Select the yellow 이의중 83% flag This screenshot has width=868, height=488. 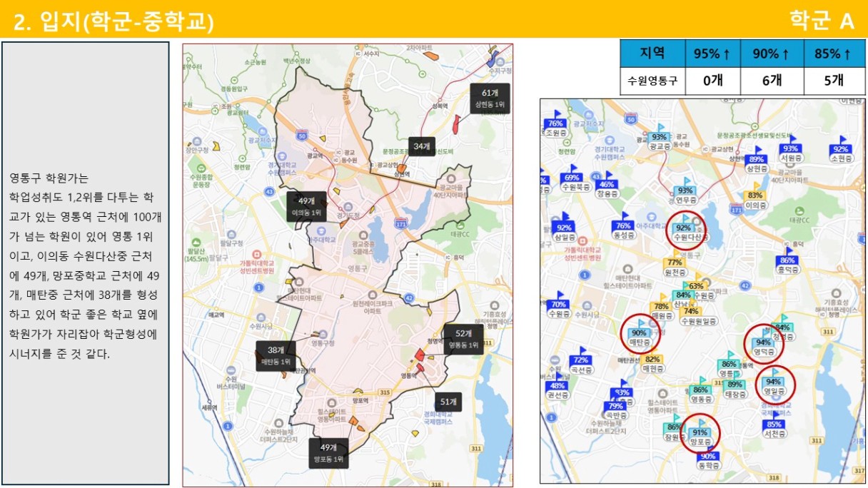coord(754,195)
